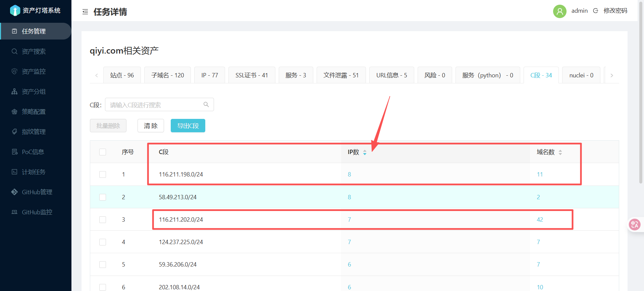Open GitHub管理 from the sidebar
This screenshot has width=644, height=291.
click(x=37, y=192)
